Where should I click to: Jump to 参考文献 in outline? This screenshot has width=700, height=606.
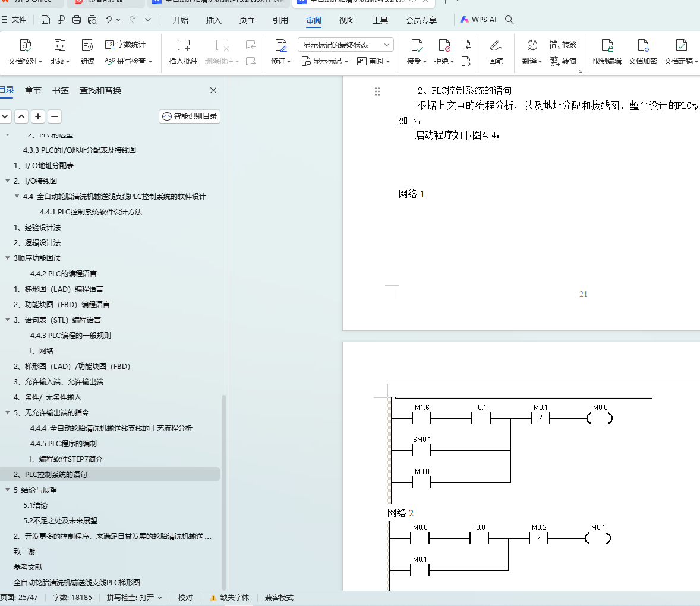[28, 567]
